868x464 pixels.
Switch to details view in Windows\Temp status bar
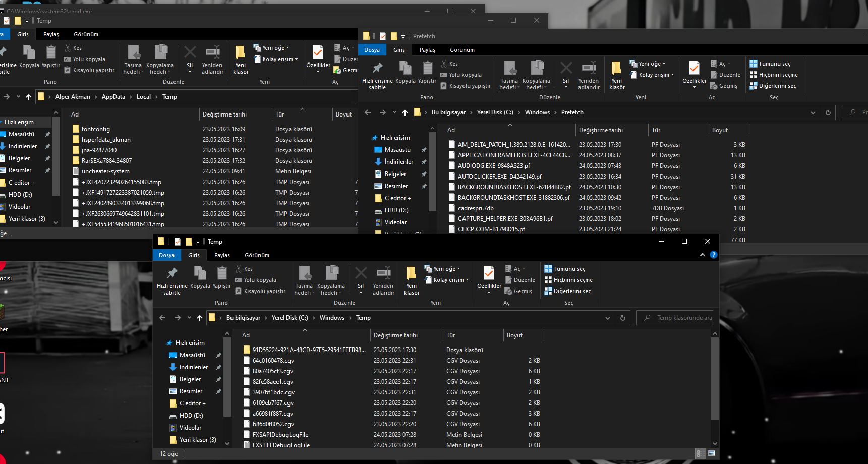point(700,453)
